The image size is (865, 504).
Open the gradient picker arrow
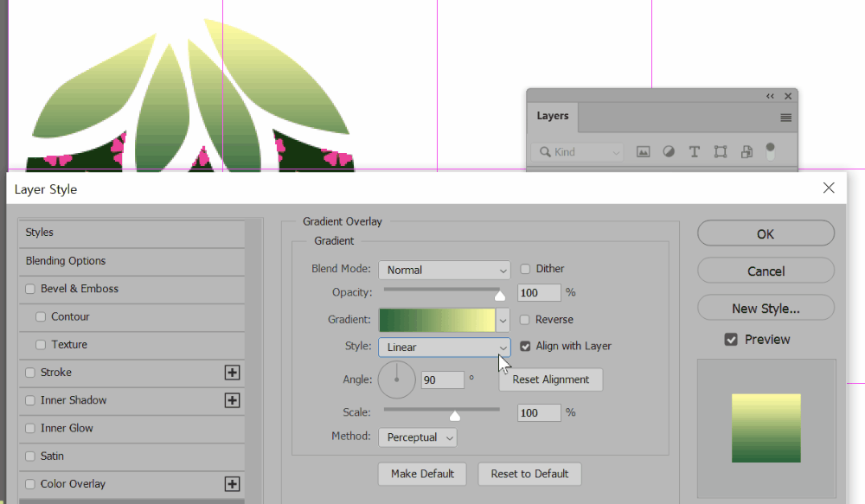click(x=503, y=320)
